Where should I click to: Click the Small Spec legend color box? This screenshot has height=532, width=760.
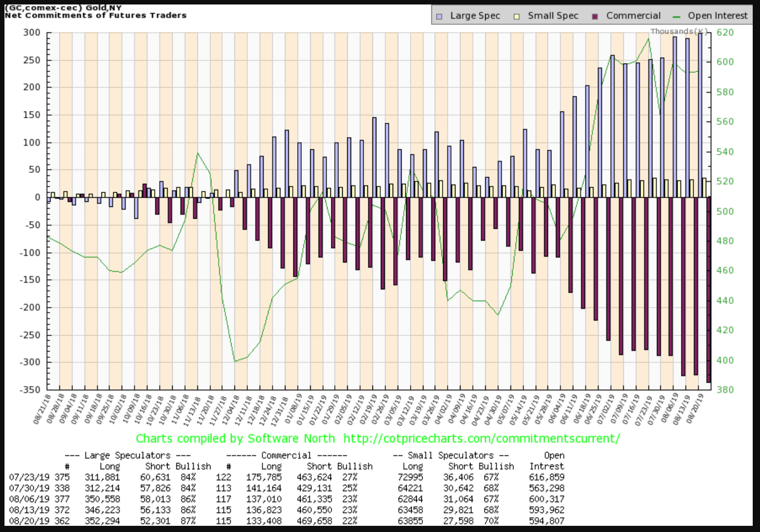[517, 16]
